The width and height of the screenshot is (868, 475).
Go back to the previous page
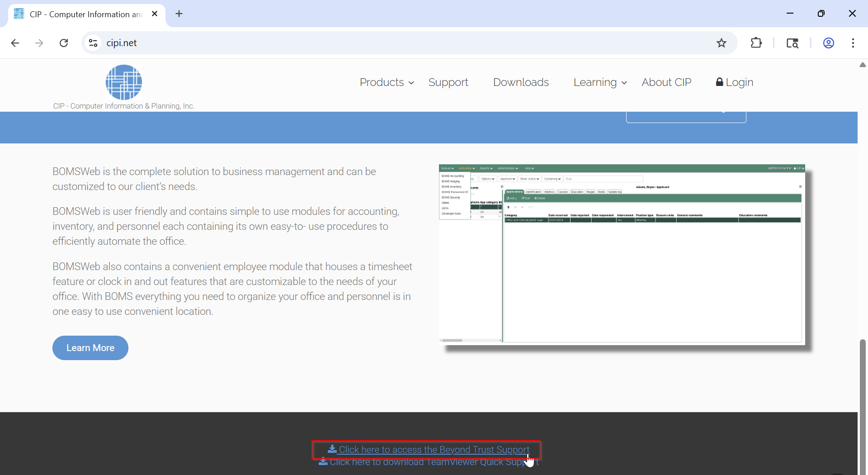pos(15,43)
